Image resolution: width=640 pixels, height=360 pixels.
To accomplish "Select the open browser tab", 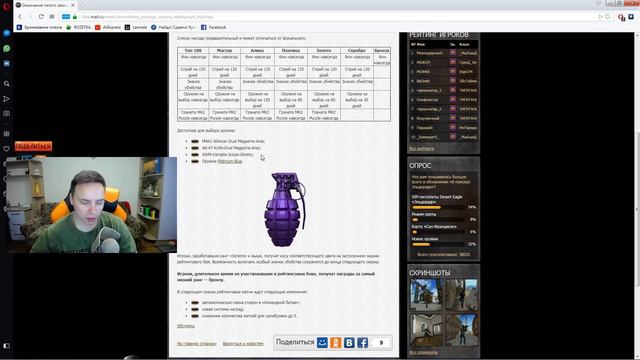I will (46, 5).
